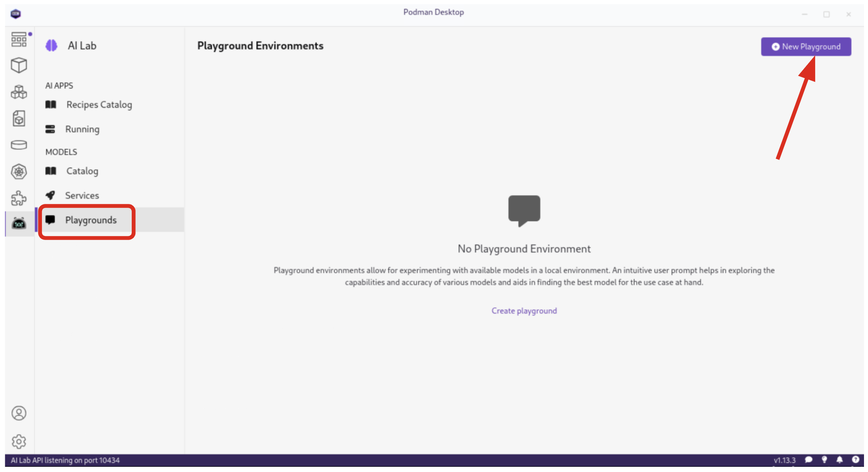
Task: Open the Kubernetes helm wheel icon
Action: pyautogui.click(x=19, y=172)
